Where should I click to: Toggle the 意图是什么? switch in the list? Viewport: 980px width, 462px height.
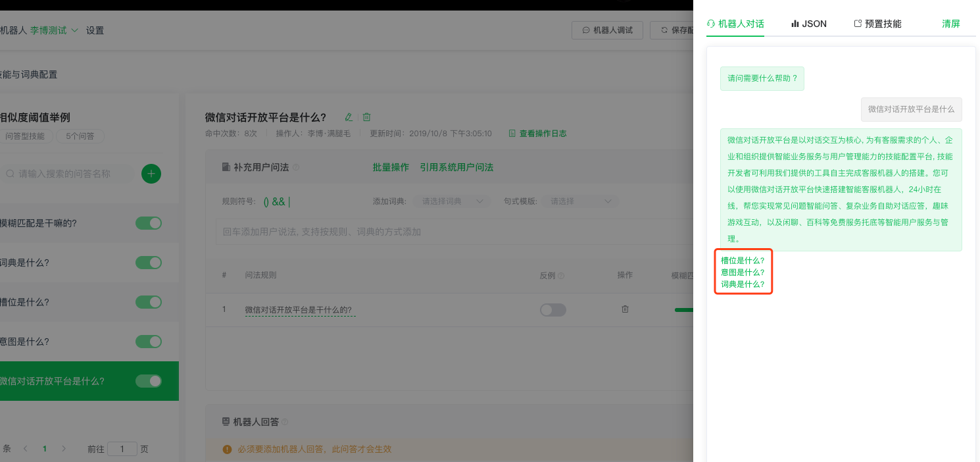(149, 342)
